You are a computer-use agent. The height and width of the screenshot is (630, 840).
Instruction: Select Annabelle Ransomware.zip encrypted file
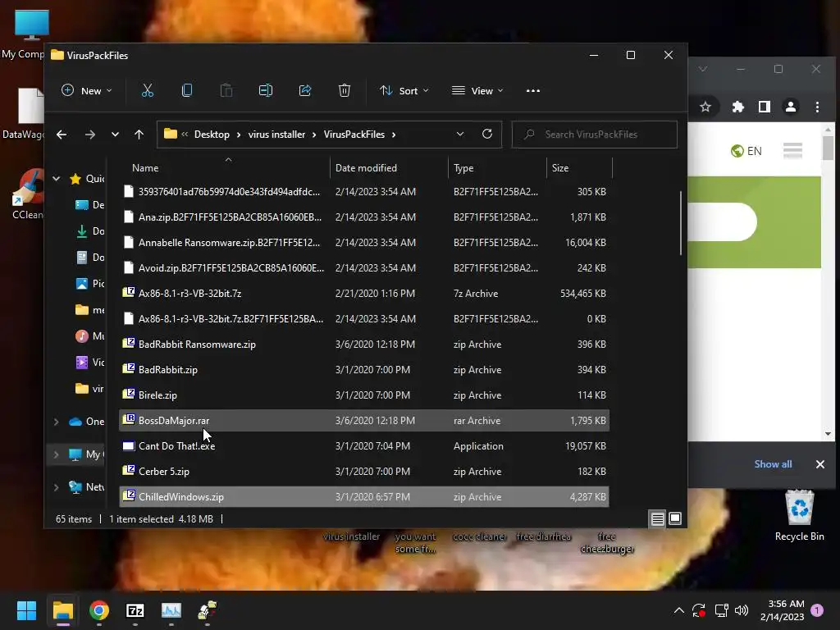pos(364,242)
